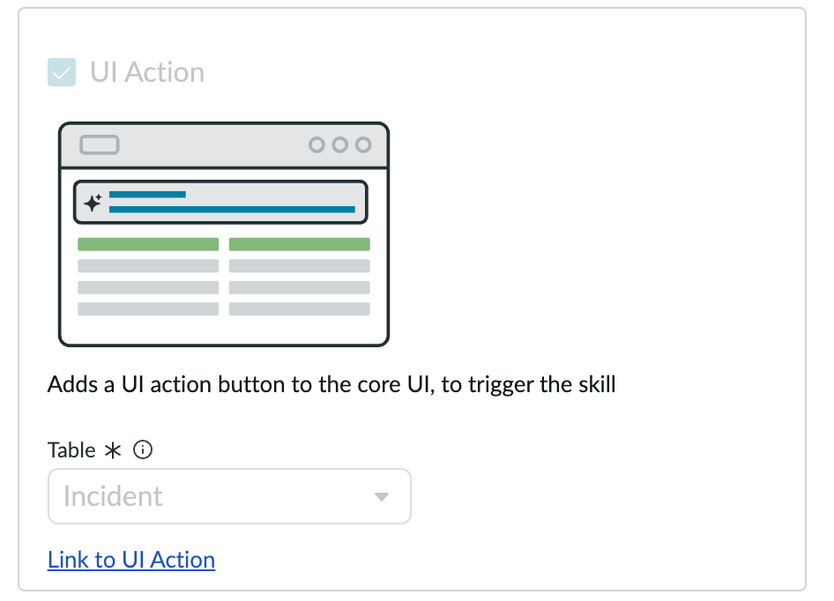Click the short blue line beside the sparkle
The width and height of the screenshot is (834, 601).
[x=147, y=194]
